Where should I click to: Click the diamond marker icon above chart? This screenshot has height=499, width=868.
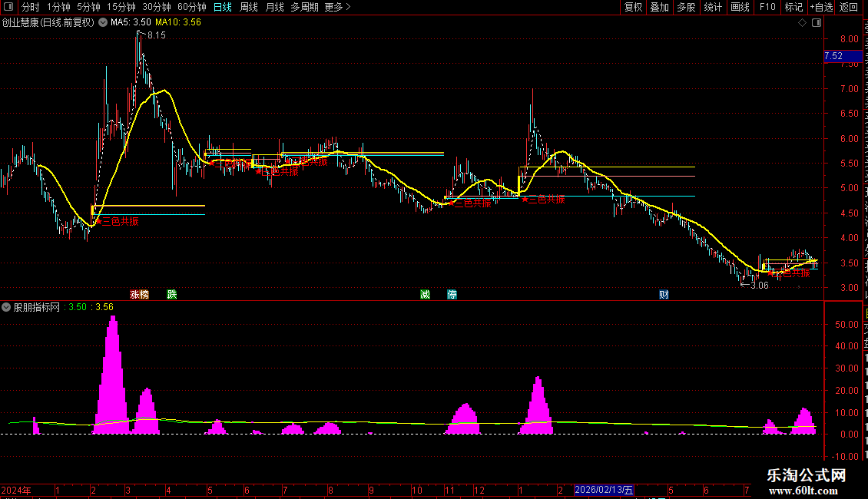pos(802,23)
